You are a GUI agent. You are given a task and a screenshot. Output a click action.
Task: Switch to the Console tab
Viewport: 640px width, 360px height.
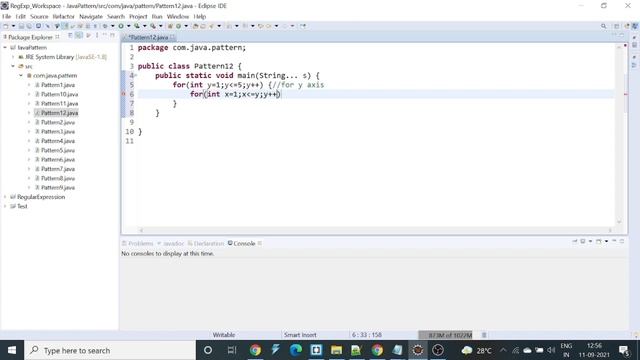pos(244,244)
